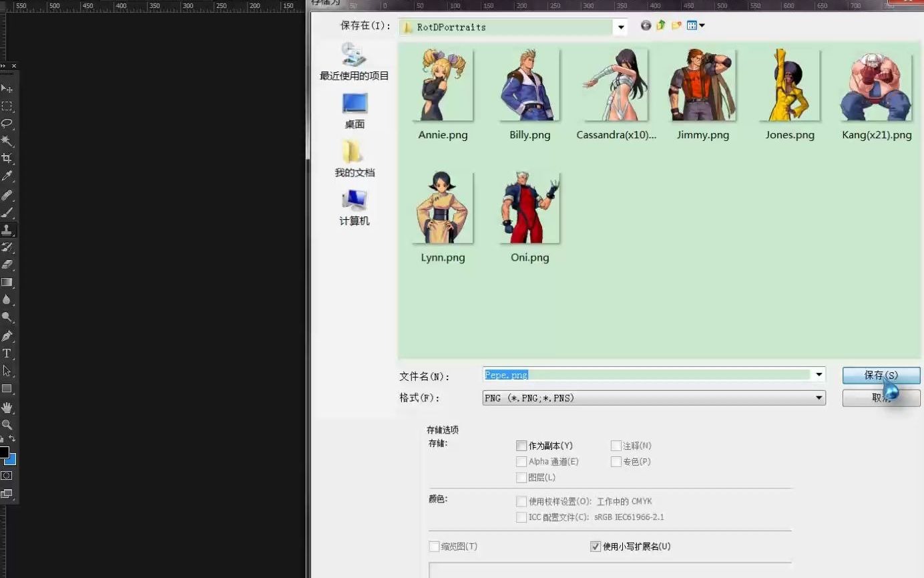This screenshot has width=924, height=578.
Task: Select the Rectangular Marquee tool
Action: click(x=7, y=106)
